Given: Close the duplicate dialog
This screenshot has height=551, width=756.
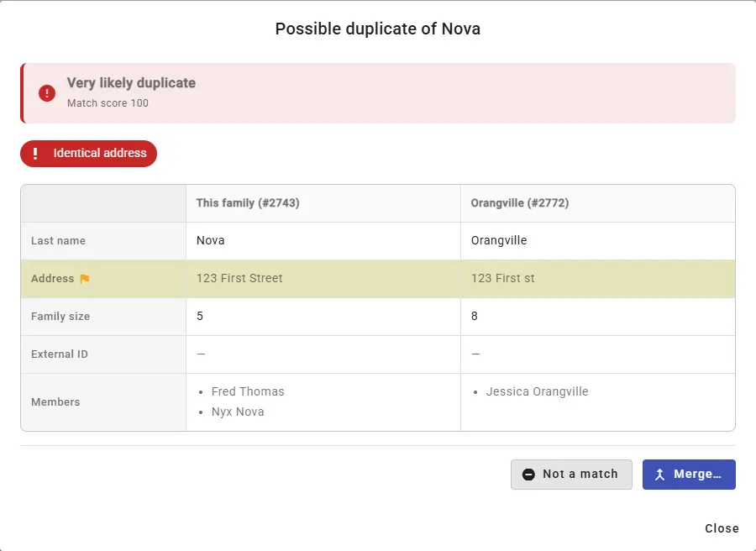Looking at the screenshot, I should [722, 528].
